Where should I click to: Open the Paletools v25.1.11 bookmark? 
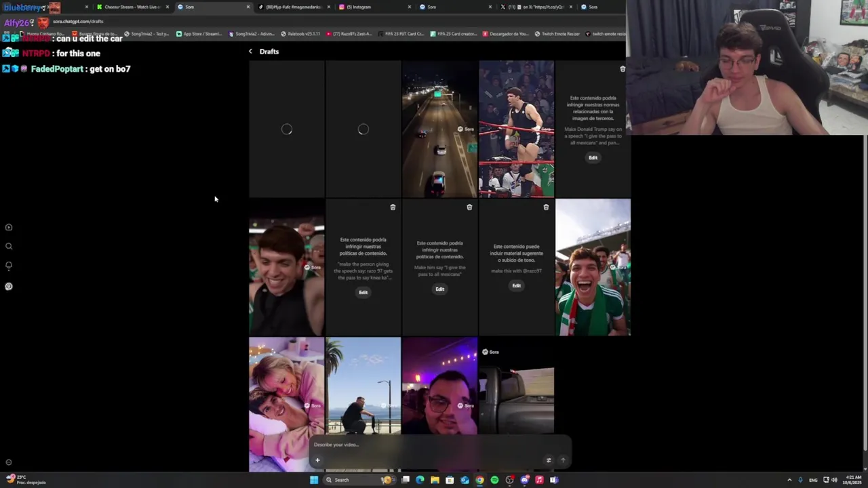(301, 34)
